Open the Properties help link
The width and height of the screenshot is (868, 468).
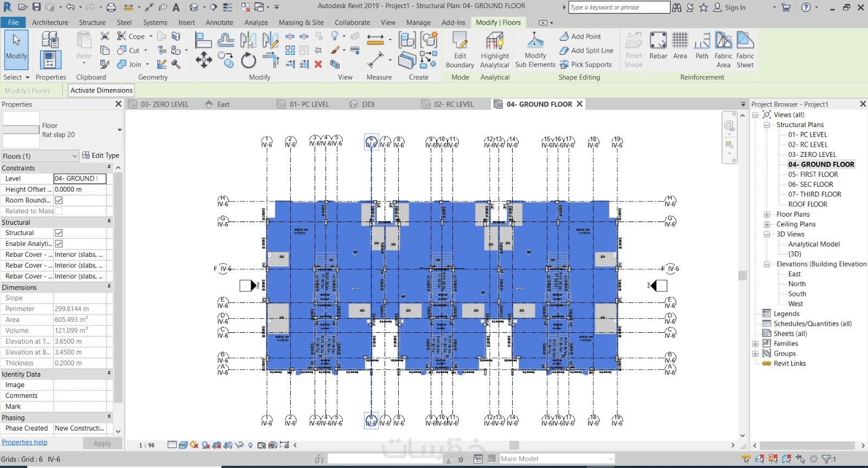(x=24, y=442)
